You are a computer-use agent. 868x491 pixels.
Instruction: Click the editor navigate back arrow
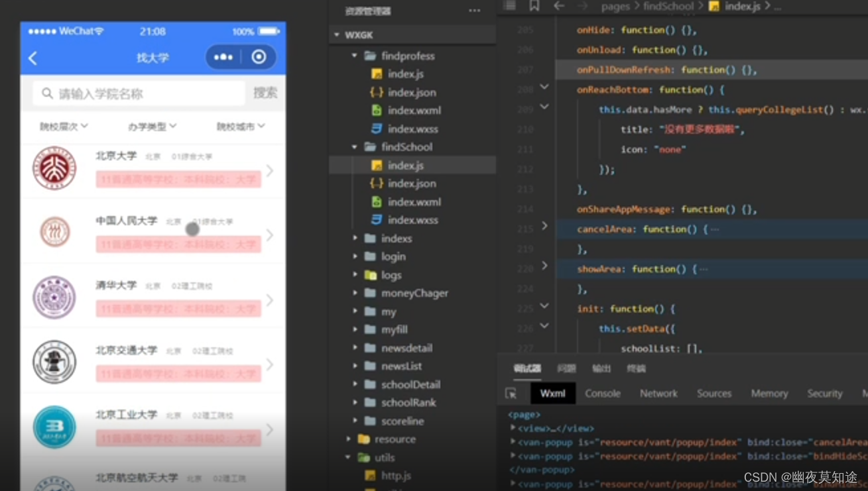coord(558,6)
